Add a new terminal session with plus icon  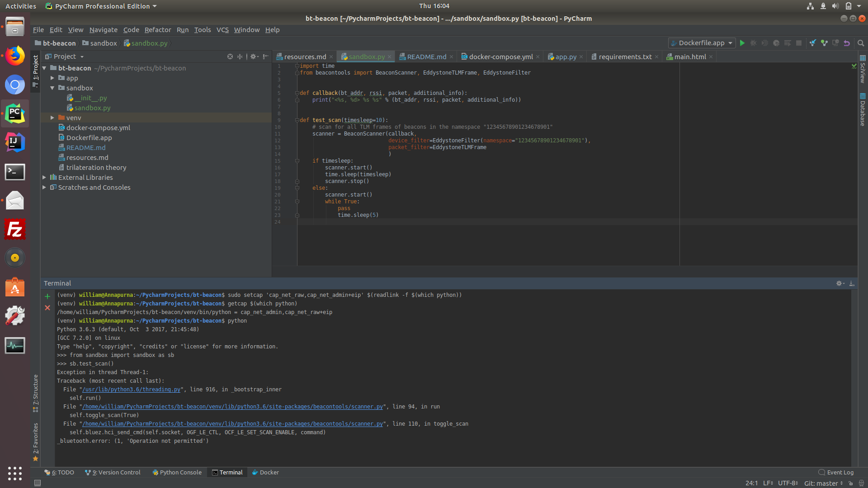pos(47,296)
